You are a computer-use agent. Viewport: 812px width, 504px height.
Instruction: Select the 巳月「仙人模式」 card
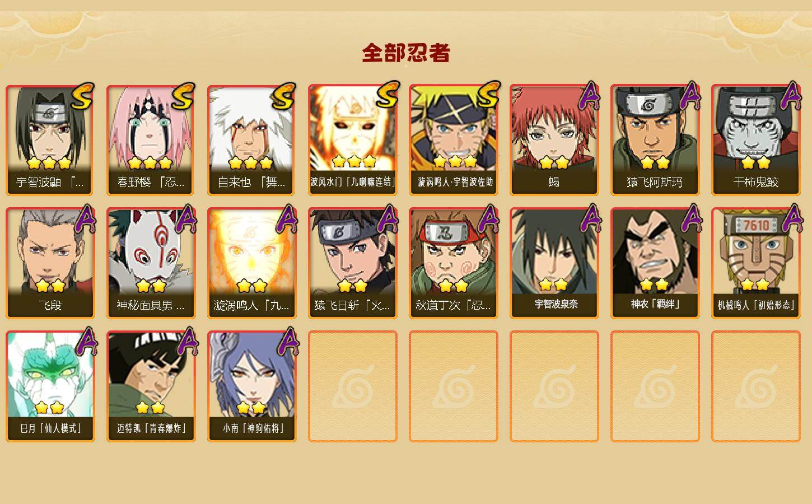[50, 386]
